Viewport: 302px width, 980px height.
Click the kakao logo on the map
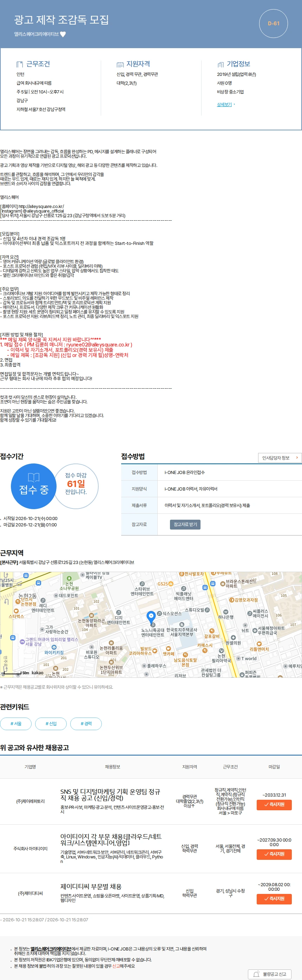tap(37, 672)
